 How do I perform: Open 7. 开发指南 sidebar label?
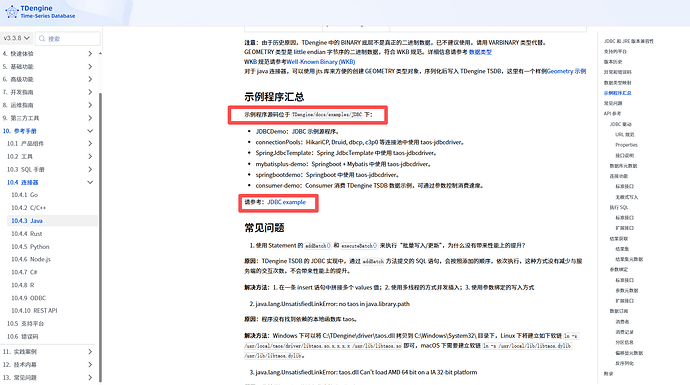18,92
